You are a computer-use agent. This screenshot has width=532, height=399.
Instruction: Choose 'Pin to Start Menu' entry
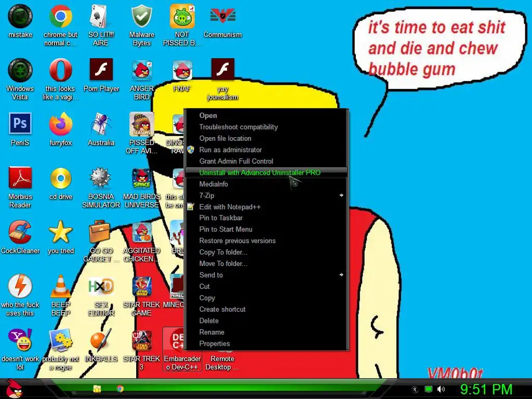pyautogui.click(x=267, y=229)
